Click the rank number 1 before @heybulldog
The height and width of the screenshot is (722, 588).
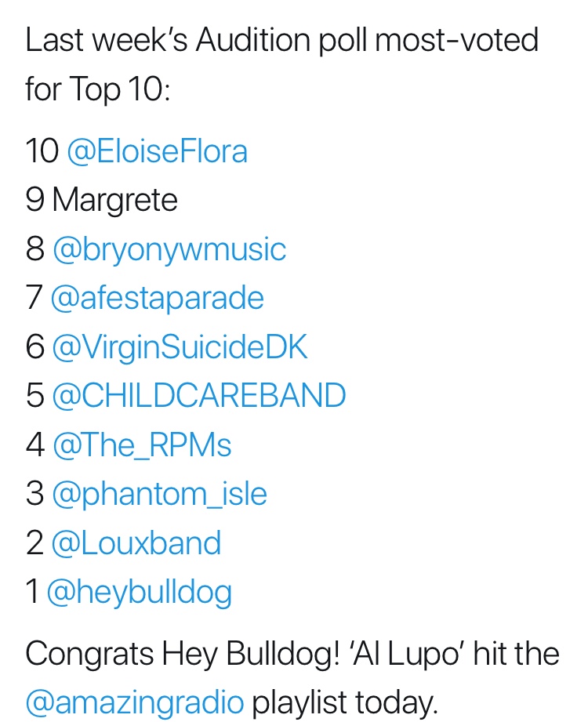pos(31,592)
